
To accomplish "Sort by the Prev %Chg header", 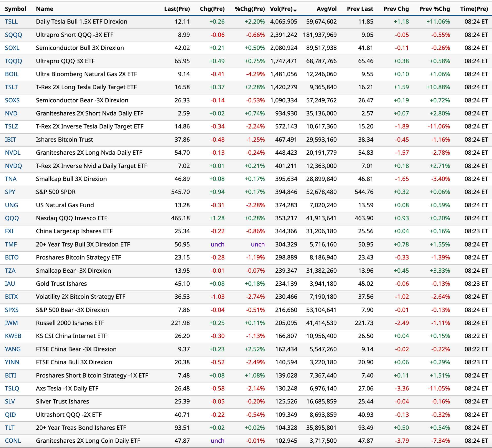I will click(434, 9).
